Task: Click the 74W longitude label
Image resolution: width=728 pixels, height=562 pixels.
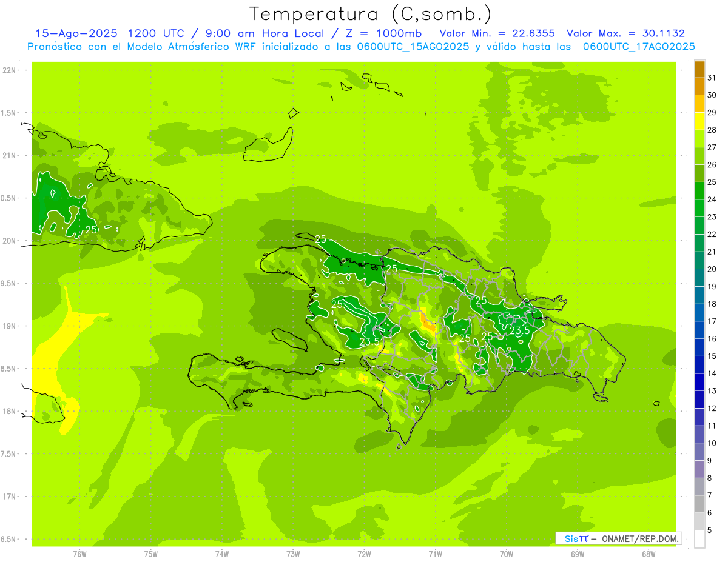Action: click(x=222, y=554)
